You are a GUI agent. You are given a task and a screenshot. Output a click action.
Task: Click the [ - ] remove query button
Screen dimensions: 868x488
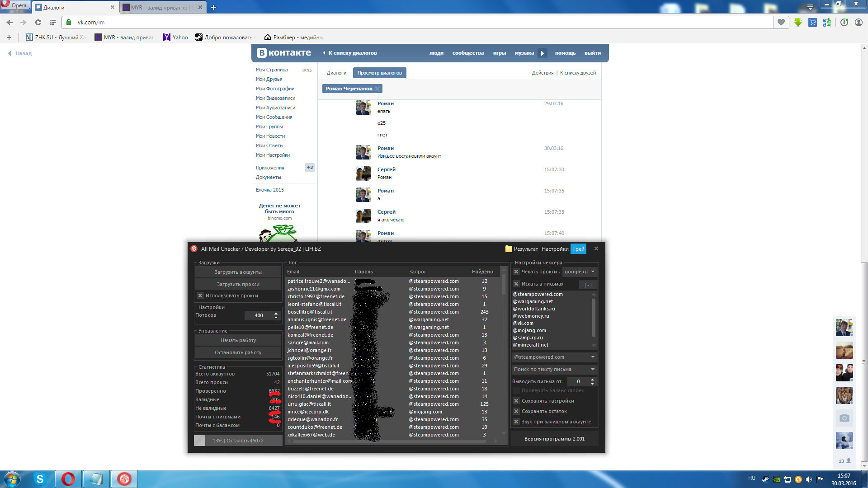(588, 285)
